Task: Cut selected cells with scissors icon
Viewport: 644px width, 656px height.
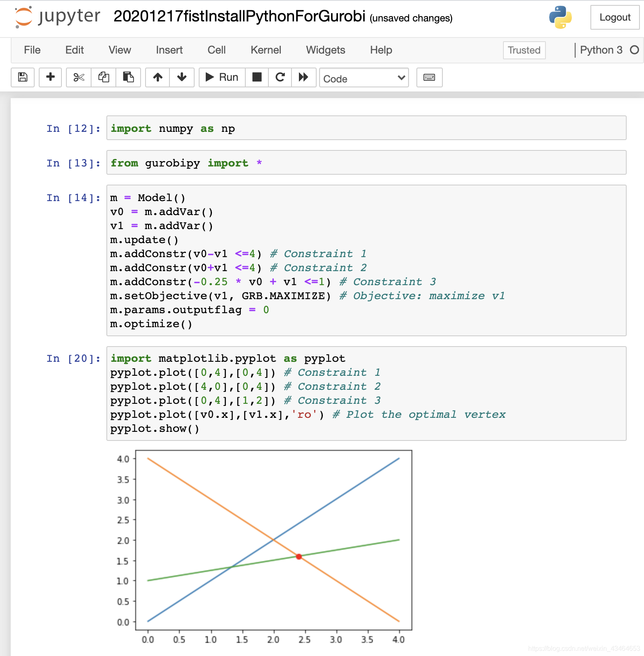Action: tap(79, 77)
